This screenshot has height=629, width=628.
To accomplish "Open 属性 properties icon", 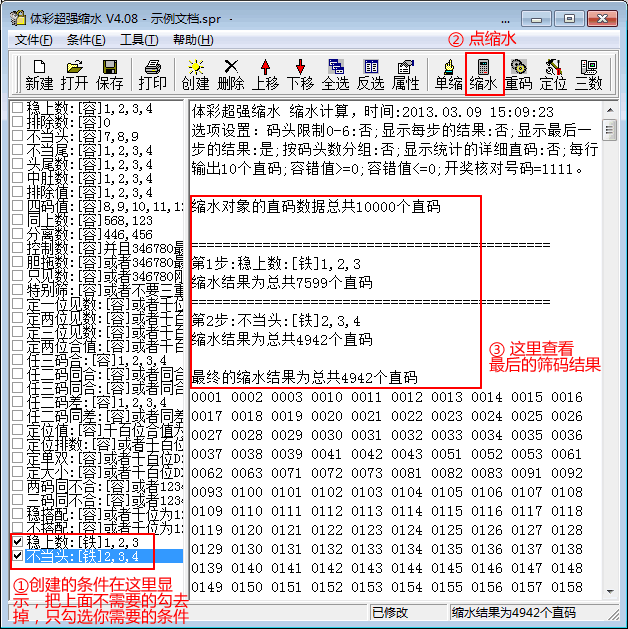I will pyautogui.click(x=406, y=75).
